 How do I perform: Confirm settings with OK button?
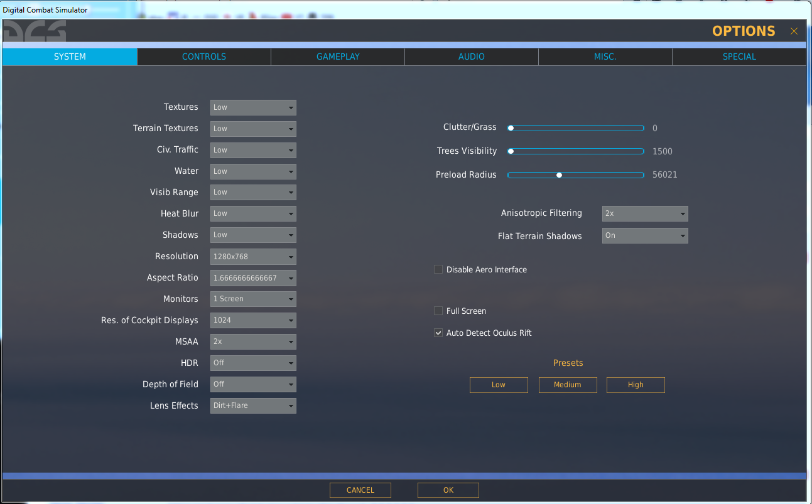click(448, 490)
